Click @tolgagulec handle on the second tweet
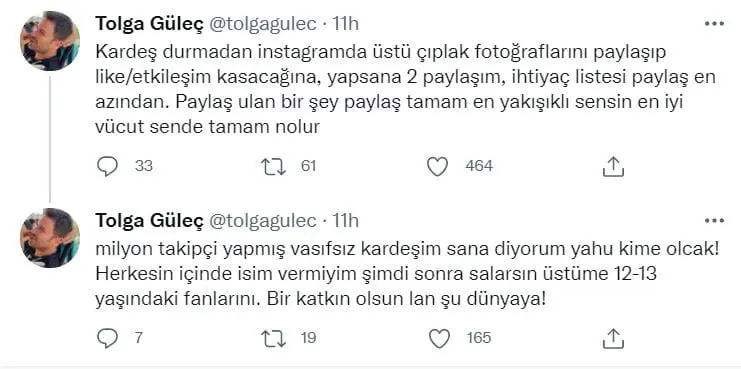This screenshot has width=741, height=369. coord(263,221)
